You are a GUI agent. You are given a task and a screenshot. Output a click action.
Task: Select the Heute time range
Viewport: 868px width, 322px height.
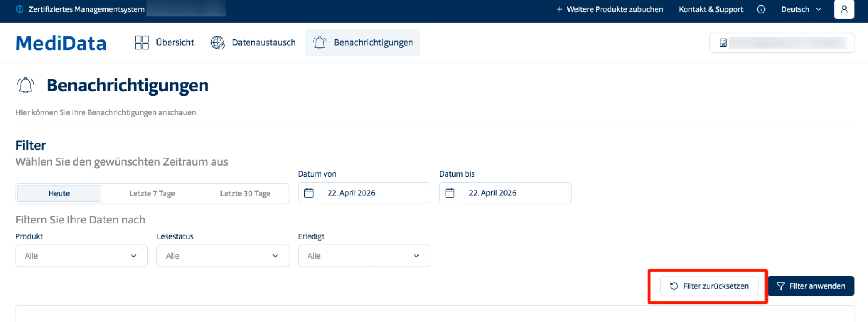point(59,193)
